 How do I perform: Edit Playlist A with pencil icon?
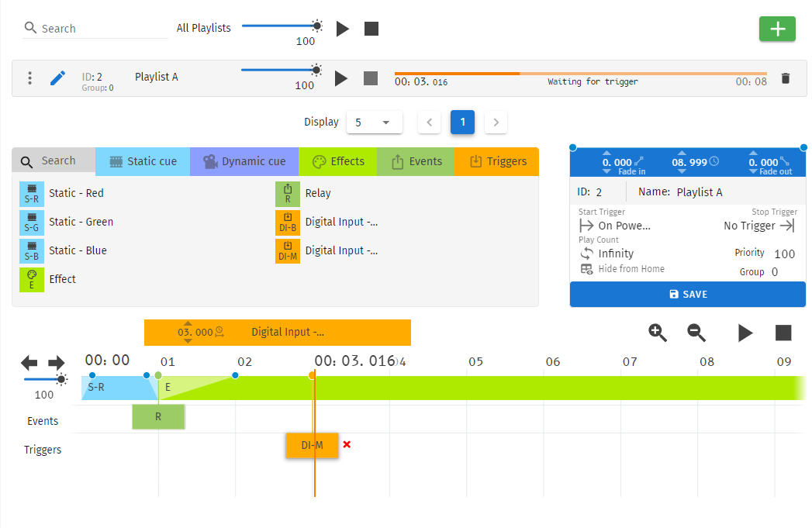(x=57, y=78)
